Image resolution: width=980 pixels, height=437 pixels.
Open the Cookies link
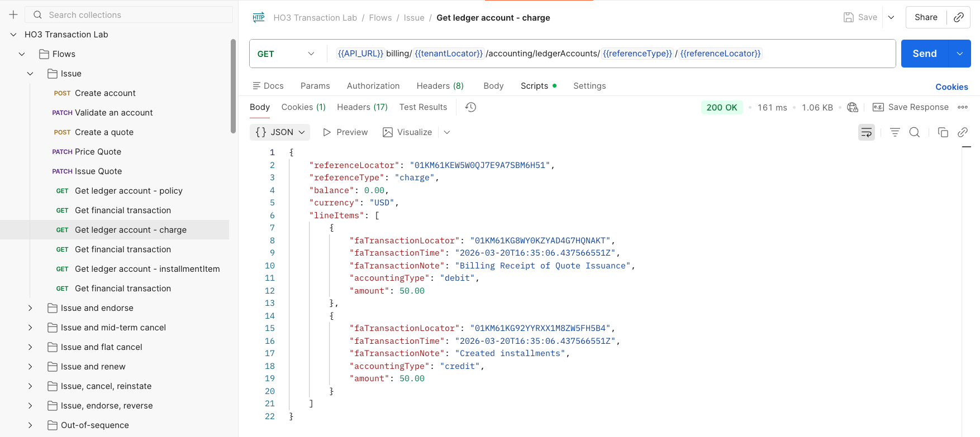click(952, 87)
